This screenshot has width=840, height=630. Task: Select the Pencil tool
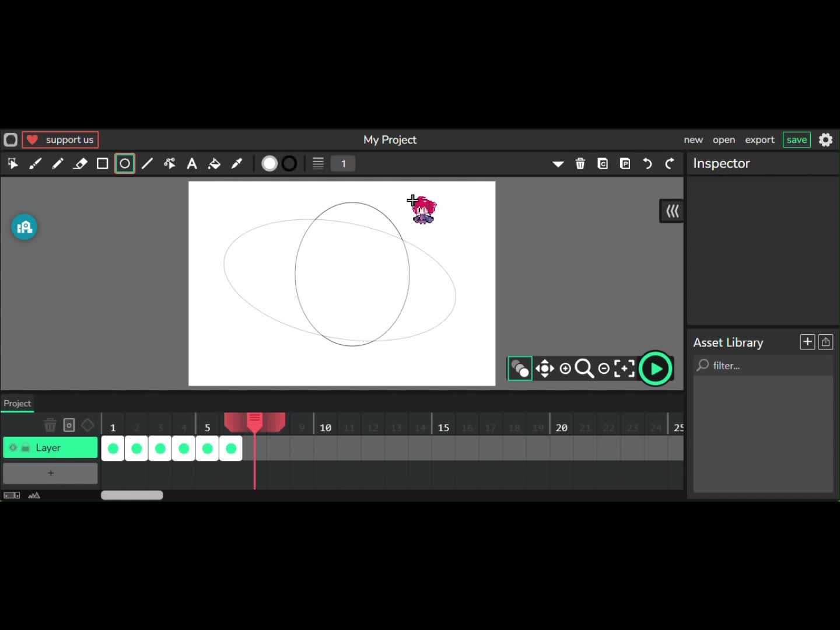click(x=57, y=164)
